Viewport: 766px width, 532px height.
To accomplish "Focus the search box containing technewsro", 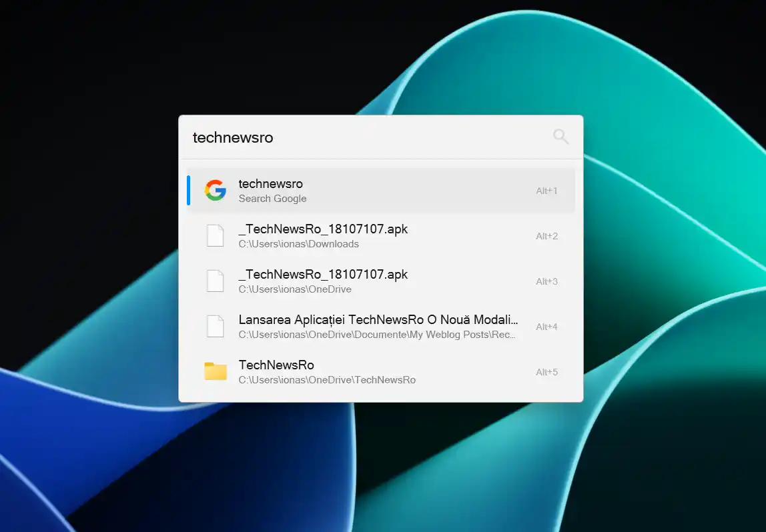I will (360, 137).
